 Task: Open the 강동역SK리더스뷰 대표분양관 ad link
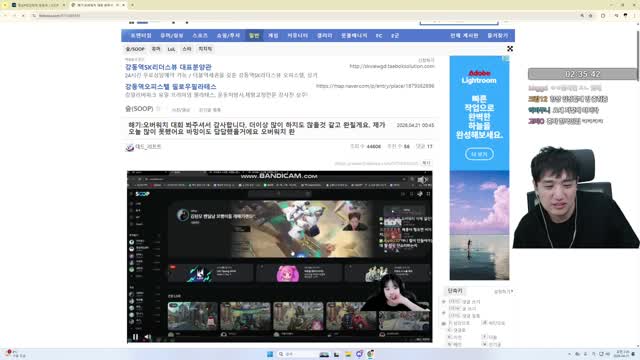pyautogui.click(x=168, y=67)
